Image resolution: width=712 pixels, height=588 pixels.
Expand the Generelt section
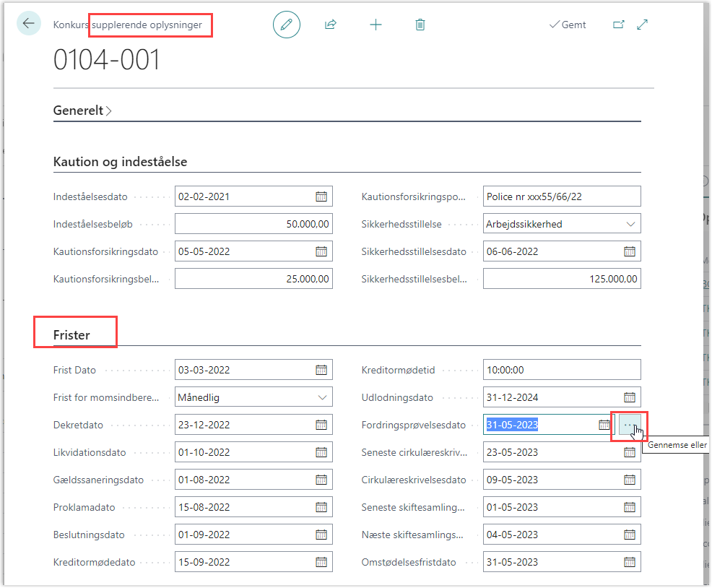click(82, 111)
